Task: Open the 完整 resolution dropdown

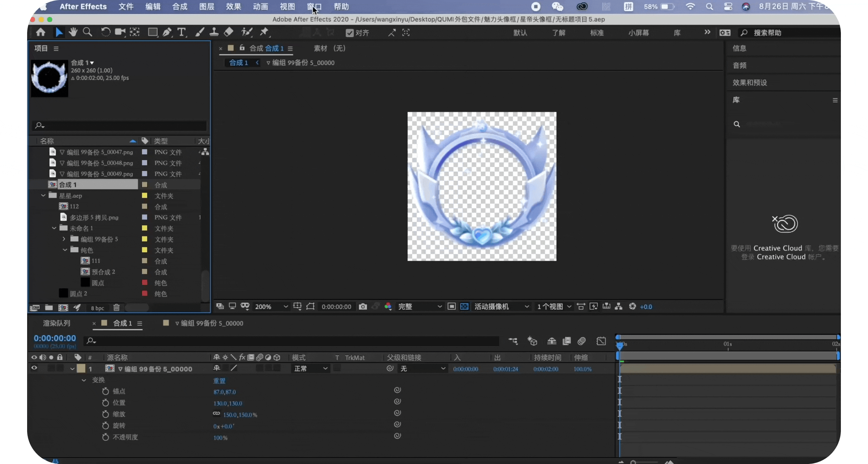Action: [420, 307]
